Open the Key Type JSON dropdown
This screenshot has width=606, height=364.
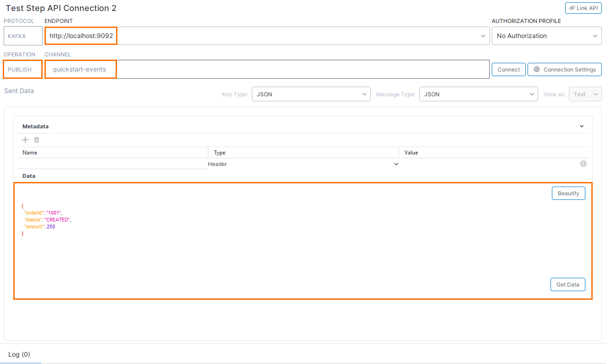tap(311, 94)
